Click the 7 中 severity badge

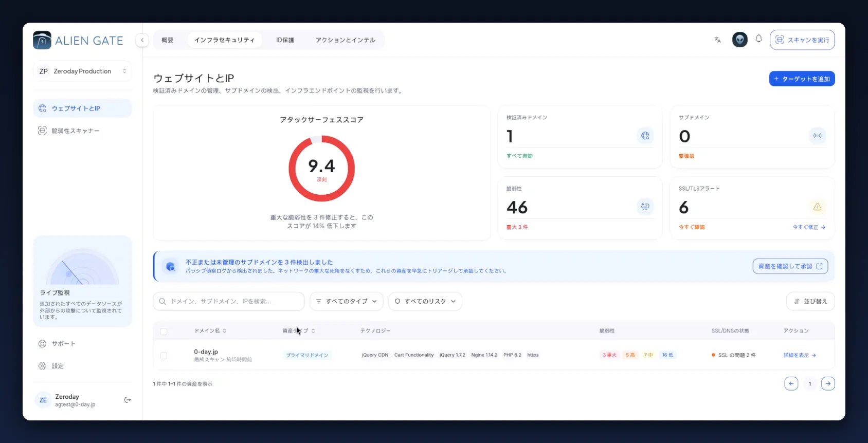(648, 355)
